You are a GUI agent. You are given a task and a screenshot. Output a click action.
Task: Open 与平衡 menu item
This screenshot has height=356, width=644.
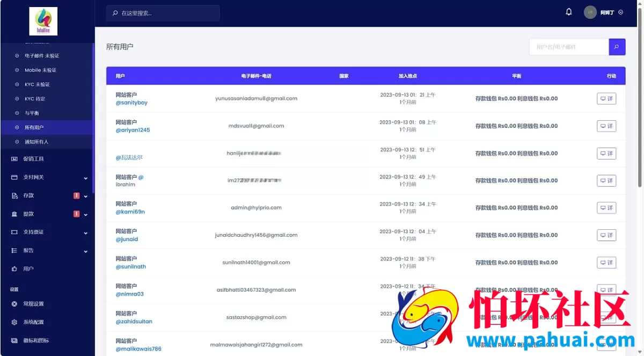(x=32, y=113)
